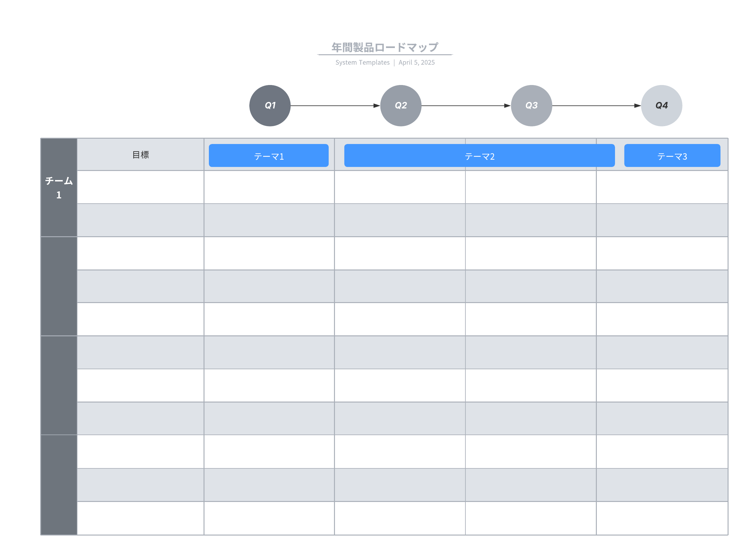Click the Q3 quarter circle

pos(531,105)
